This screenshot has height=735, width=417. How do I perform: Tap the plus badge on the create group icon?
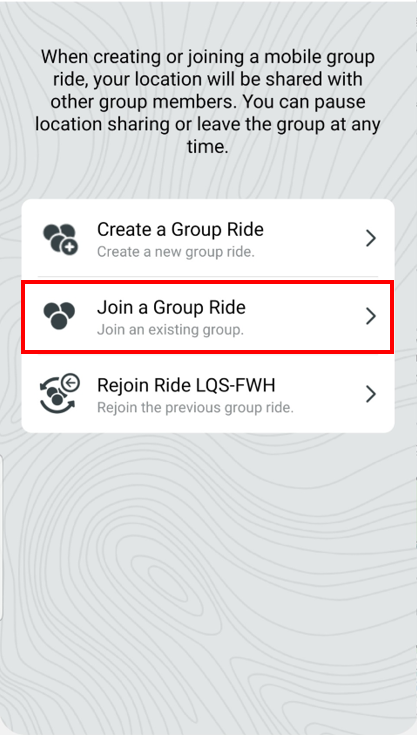point(70,247)
